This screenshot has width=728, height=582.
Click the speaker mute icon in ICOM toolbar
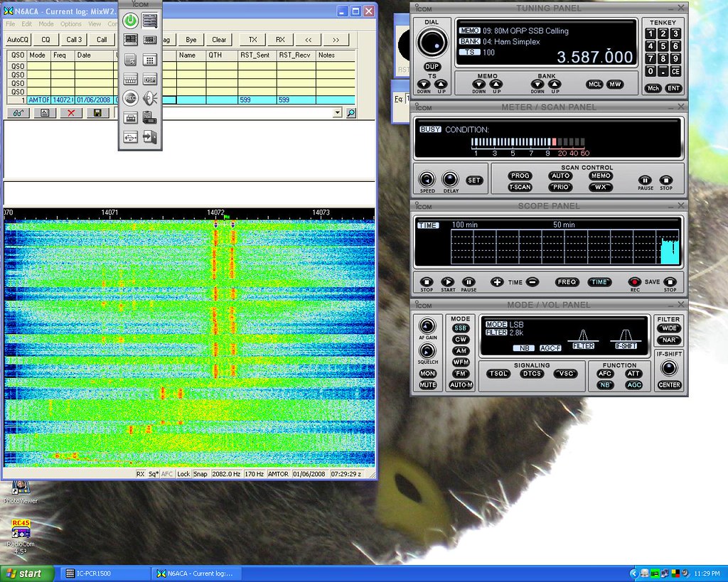(x=149, y=98)
